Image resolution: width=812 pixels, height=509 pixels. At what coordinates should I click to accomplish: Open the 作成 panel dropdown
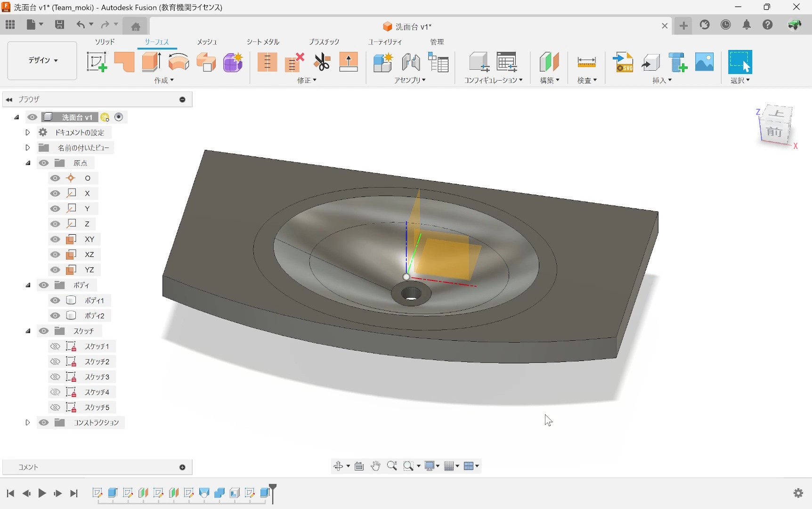tap(164, 81)
